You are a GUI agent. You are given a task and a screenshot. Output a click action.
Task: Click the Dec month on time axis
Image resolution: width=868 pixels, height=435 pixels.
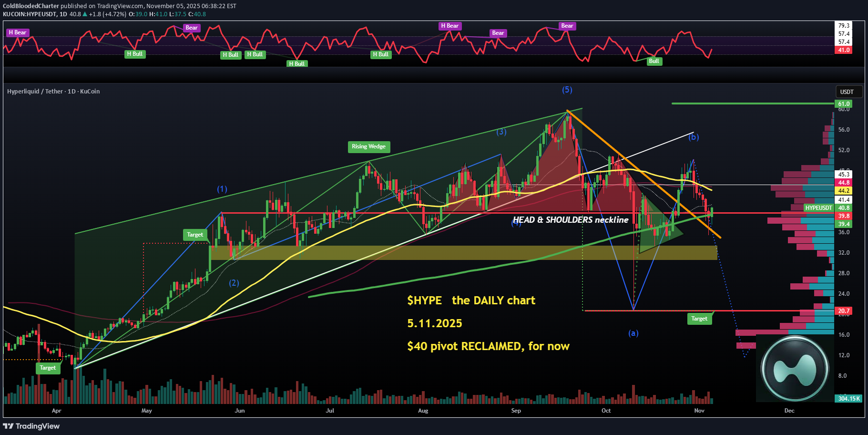click(x=789, y=411)
